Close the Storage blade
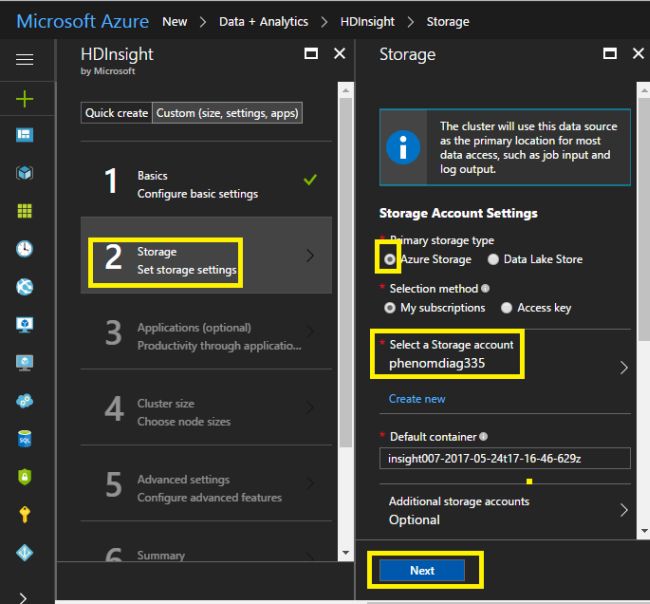 638,53
